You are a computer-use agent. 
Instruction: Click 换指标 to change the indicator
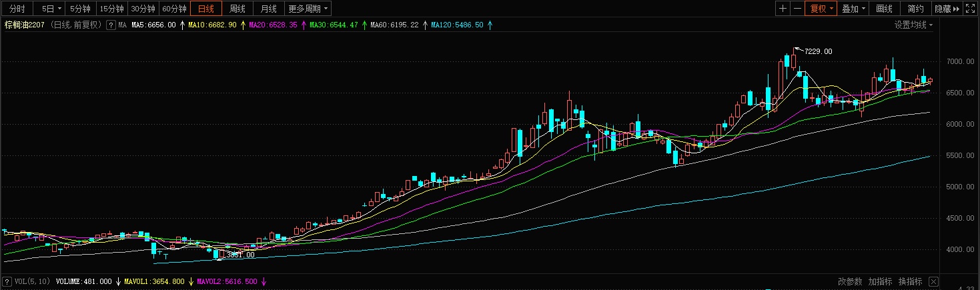click(910, 281)
